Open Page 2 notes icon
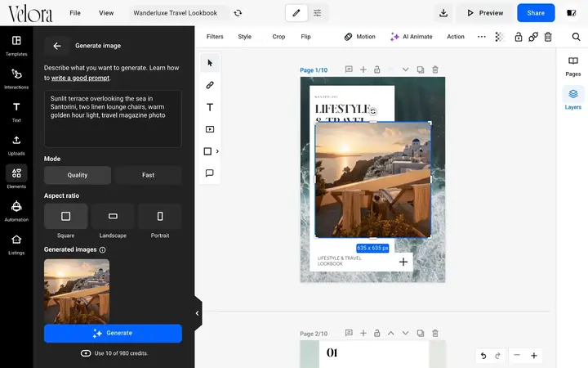This screenshot has width=588, height=368. point(349,333)
